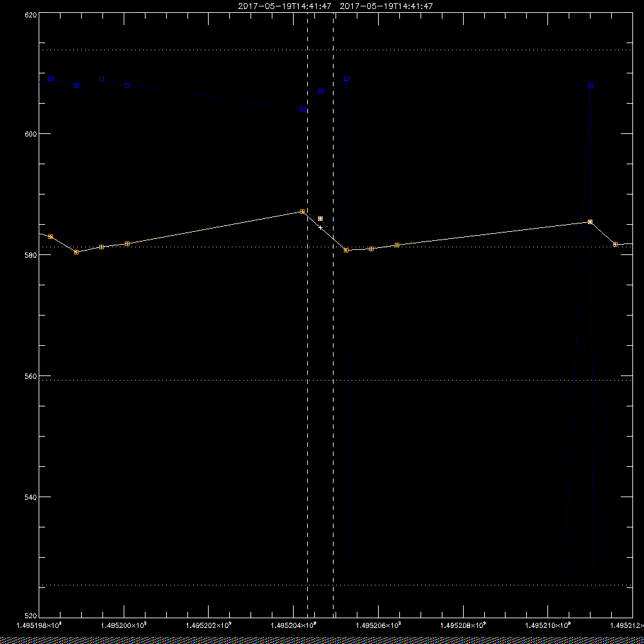Click the second timestamp in the plot title
Screen dimensions: 644x644
pos(386,6)
